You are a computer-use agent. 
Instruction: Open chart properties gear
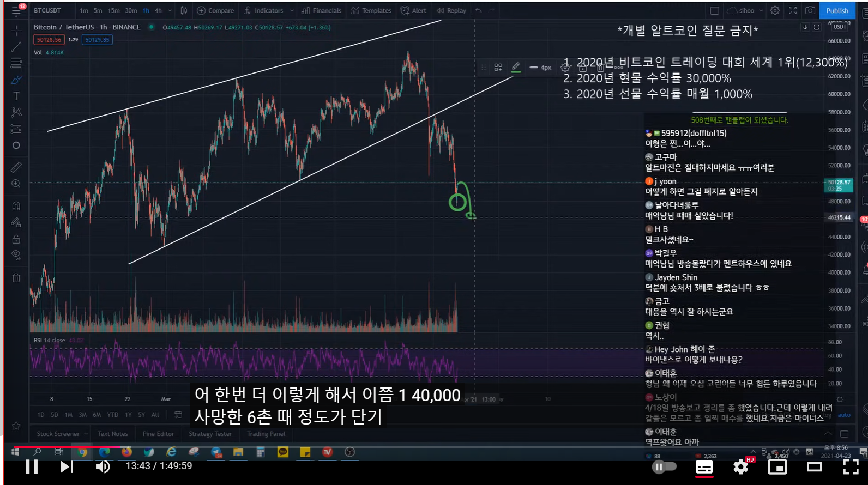(775, 10)
